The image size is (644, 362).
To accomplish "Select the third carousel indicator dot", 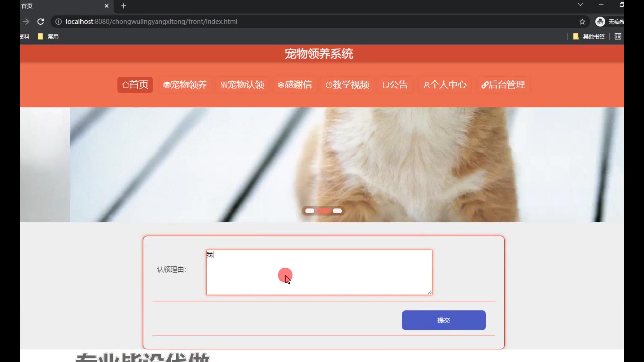I will coord(337,211).
